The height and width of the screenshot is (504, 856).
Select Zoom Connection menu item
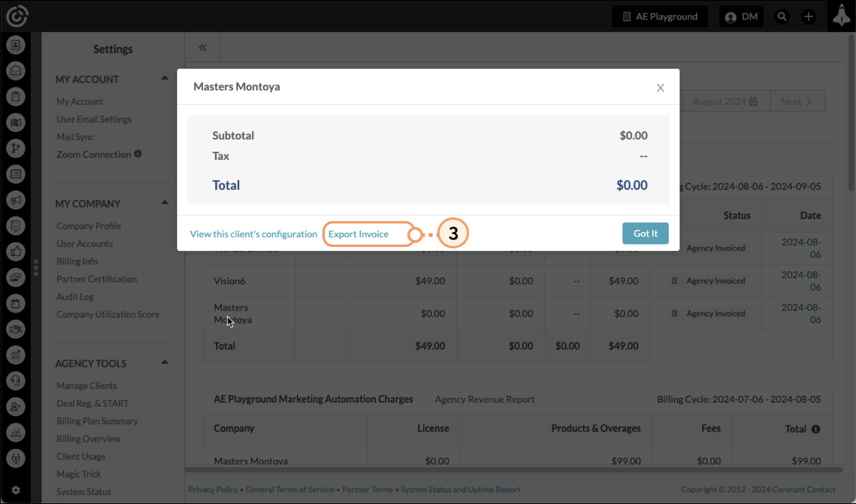pos(94,155)
